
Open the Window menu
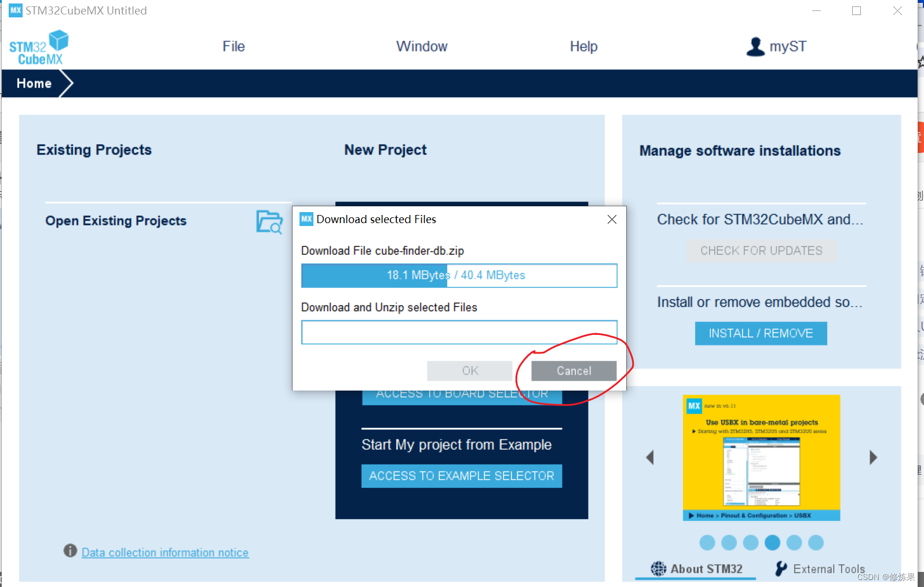tap(422, 46)
